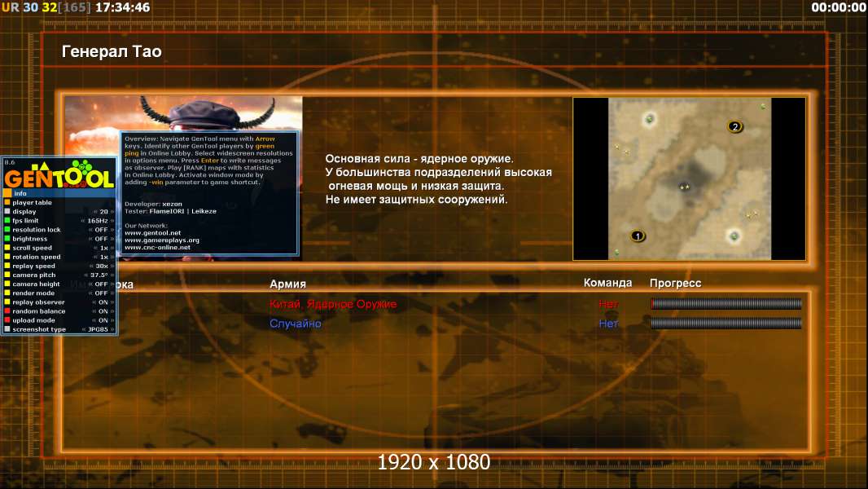868x489 pixels.
Task: Click left arrow next to fps limit 165Hz
Action: (x=83, y=220)
